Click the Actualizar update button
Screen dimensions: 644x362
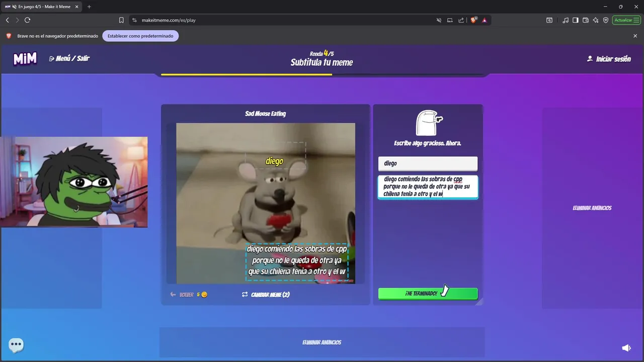[626, 20]
